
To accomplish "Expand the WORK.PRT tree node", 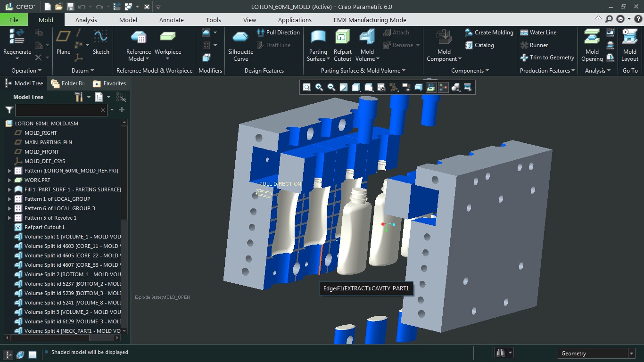I will 9,180.
